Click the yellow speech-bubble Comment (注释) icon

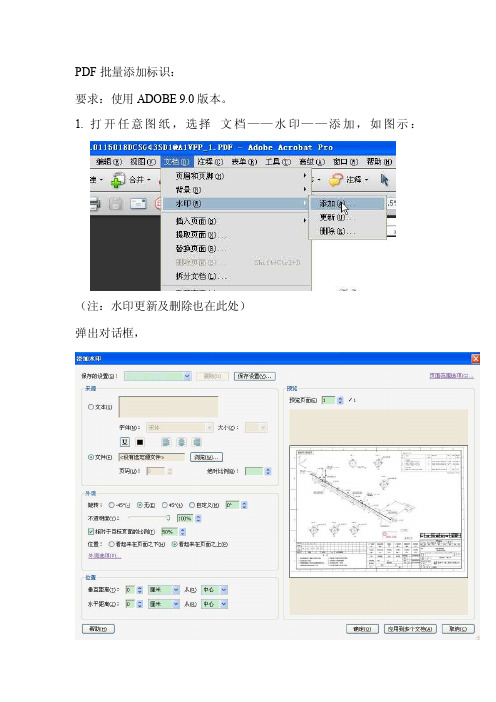(336, 180)
